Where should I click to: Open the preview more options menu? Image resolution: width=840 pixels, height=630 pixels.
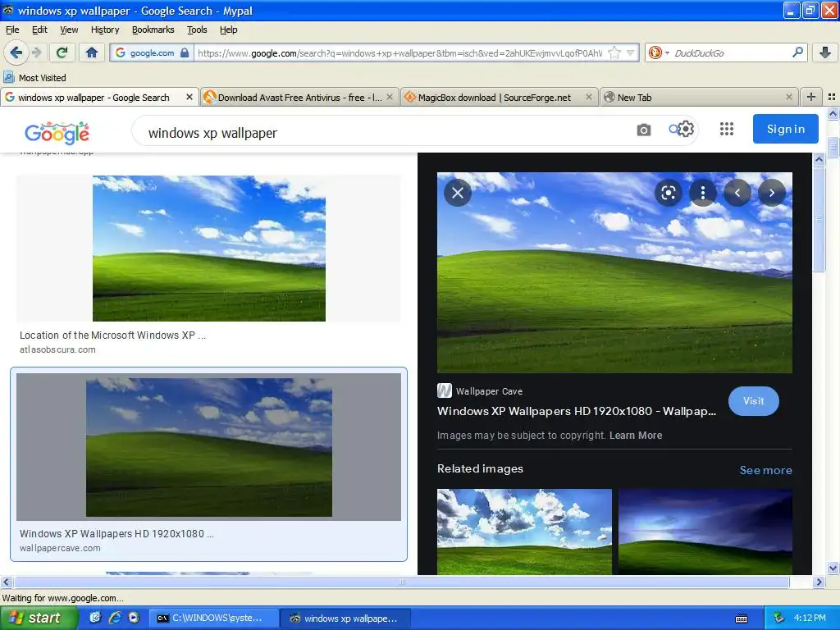click(703, 192)
